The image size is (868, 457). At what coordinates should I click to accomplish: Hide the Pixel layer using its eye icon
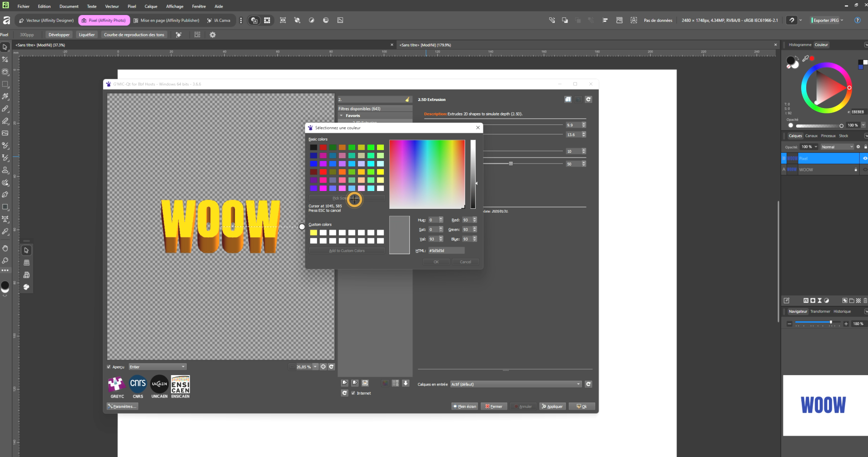click(864, 158)
